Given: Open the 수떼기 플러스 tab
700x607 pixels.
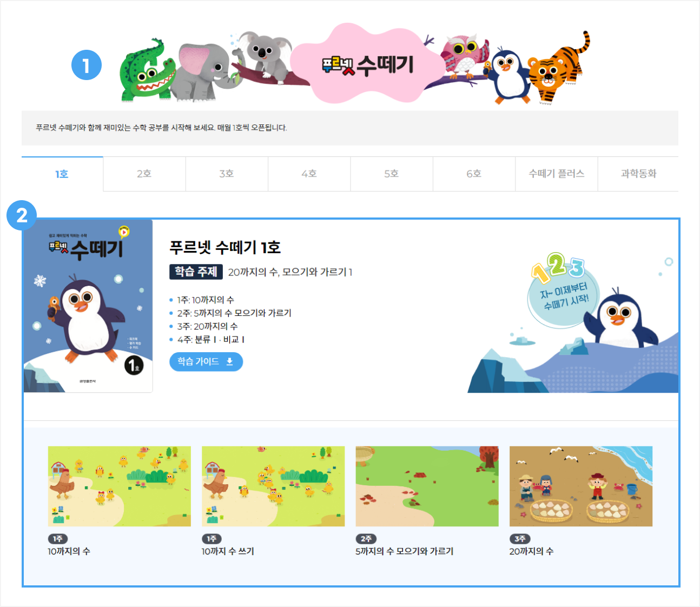Looking at the screenshot, I should [557, 174].
